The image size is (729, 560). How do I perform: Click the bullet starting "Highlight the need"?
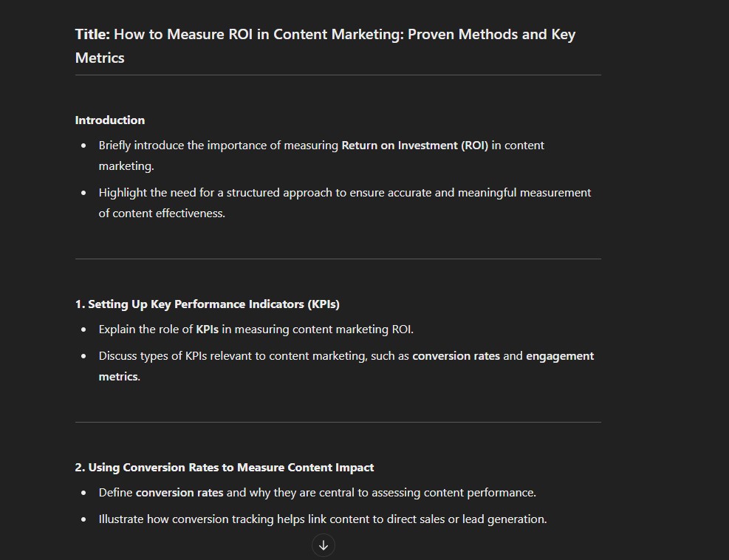tap(344, 202)
